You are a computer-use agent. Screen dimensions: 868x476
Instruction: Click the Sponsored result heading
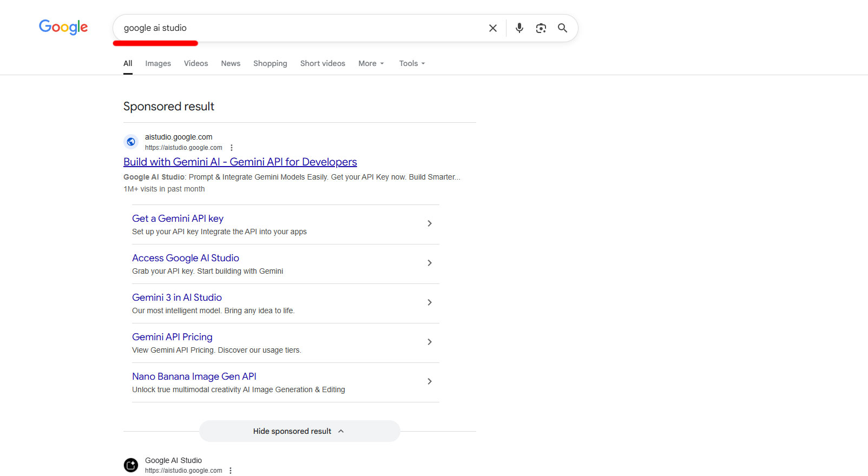coord(169,107)
